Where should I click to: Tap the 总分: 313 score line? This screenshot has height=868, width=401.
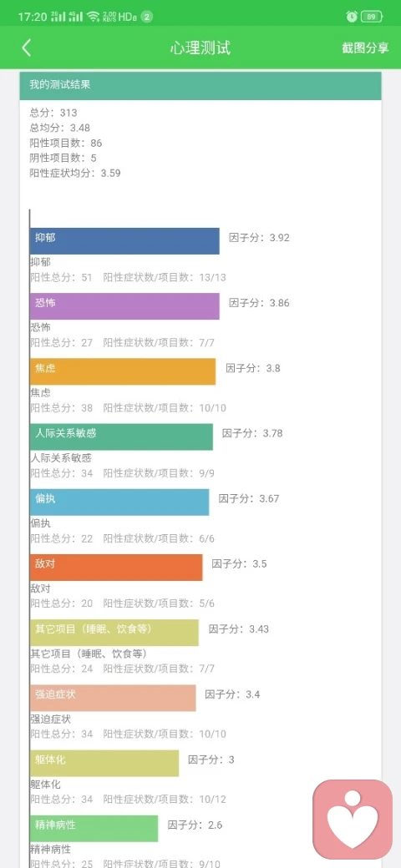pos(53,113)
